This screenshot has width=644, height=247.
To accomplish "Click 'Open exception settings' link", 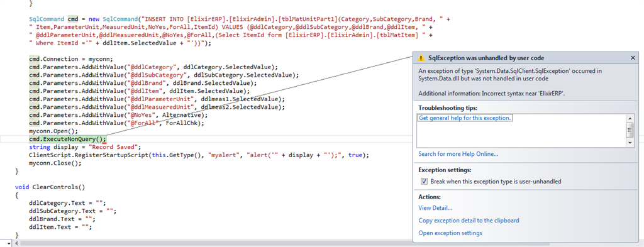I will [x=450, y=233].
